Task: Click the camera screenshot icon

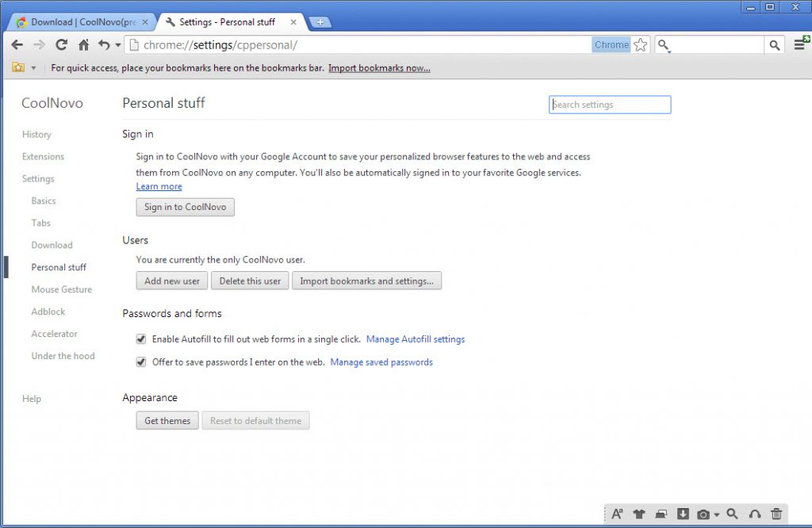Action: tap(703, 514)
